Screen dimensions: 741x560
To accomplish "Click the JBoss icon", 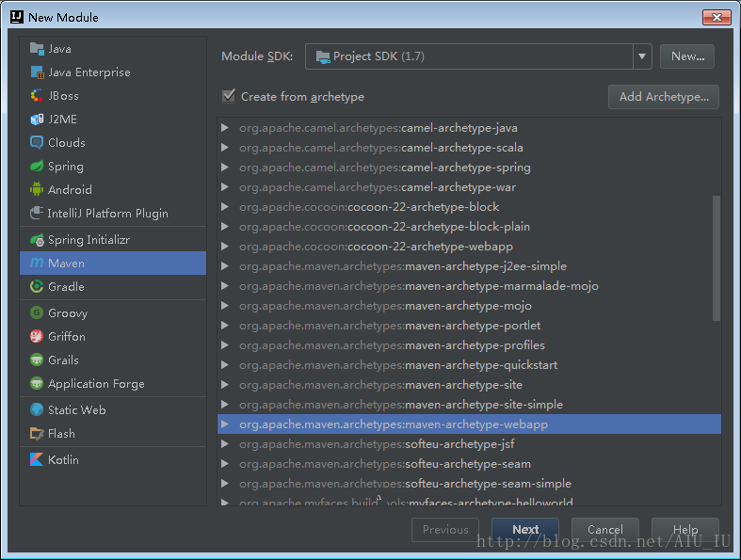I will [x=37, y=95].
